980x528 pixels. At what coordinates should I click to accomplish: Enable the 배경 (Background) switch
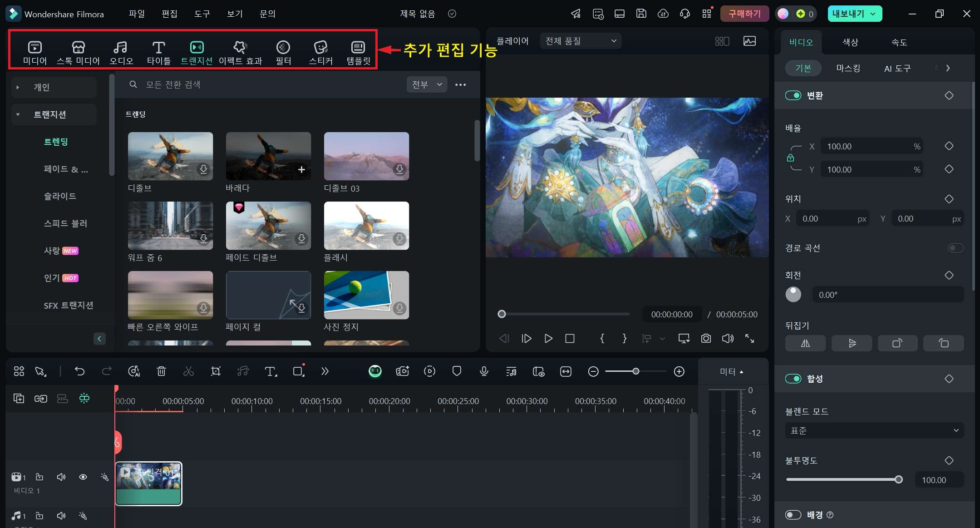click(x=793, y=515)
